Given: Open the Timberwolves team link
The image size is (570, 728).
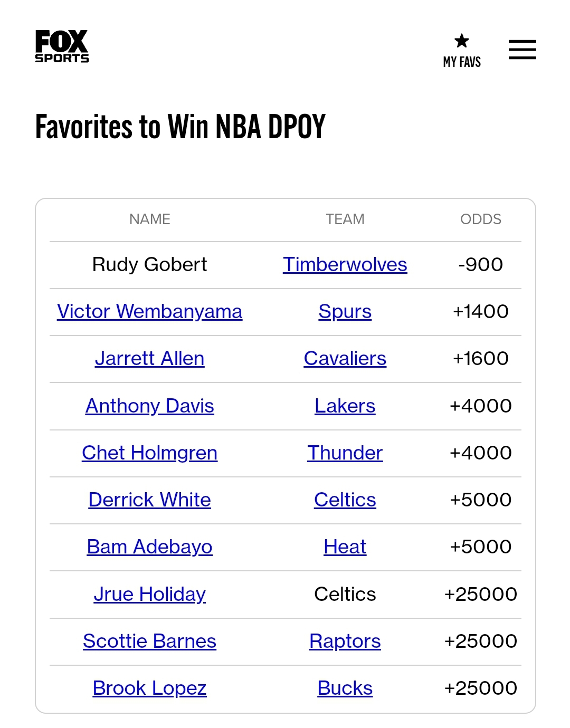Looking at the screenshot, I should [345, 264].
